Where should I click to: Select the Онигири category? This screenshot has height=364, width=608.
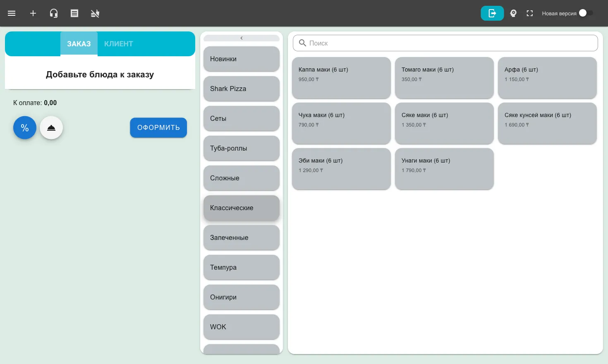click(242, 297)
